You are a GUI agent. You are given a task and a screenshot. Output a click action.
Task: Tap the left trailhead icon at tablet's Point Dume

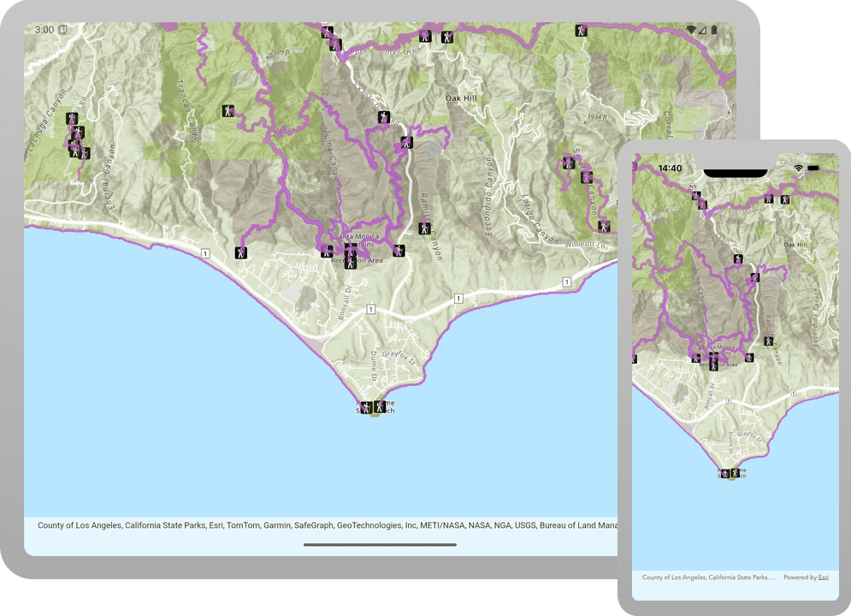pos(366,406)
